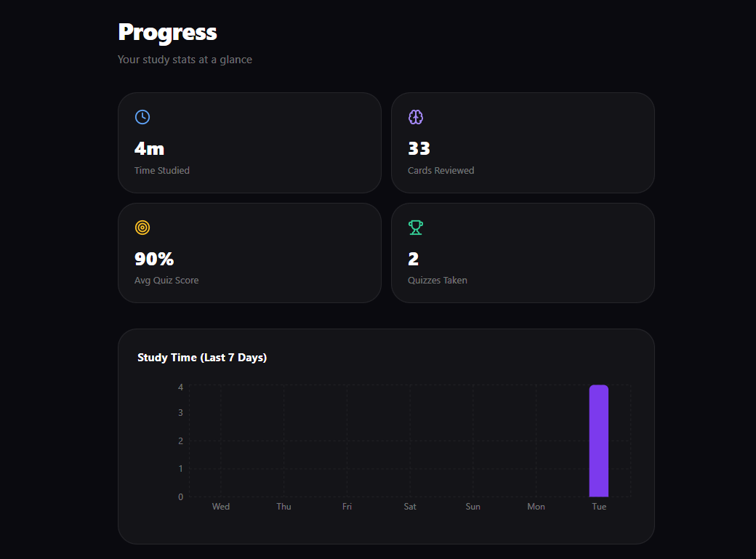Viewport: 756px width, 559px height.
Task: Click the target icon above Avg Quiz Score
Action: 142,228
